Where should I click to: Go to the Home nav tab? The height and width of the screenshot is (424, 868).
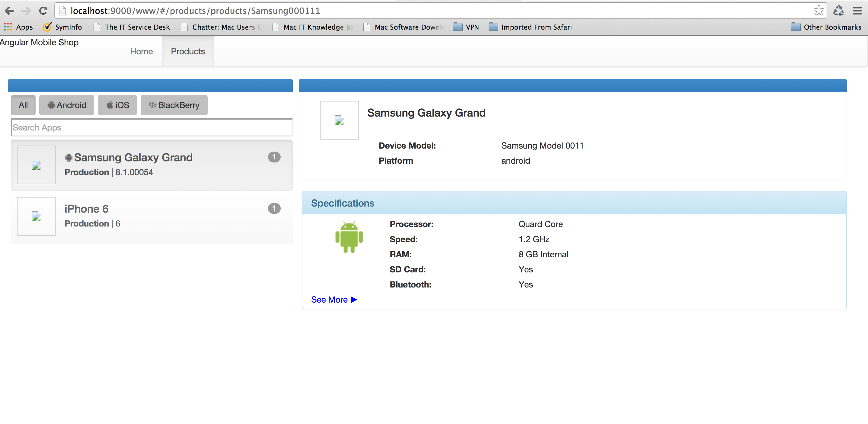[142, 51]
